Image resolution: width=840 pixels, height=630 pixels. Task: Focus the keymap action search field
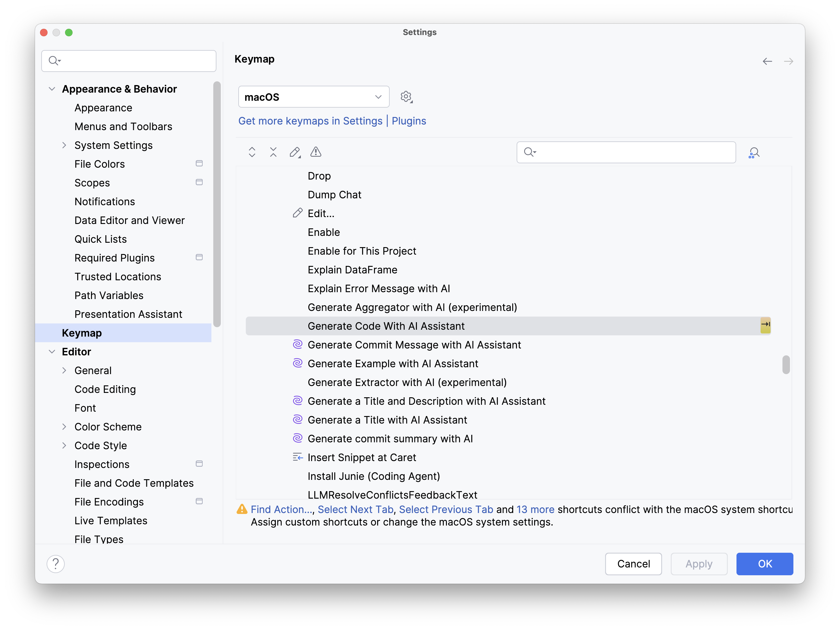coord(626,152)
